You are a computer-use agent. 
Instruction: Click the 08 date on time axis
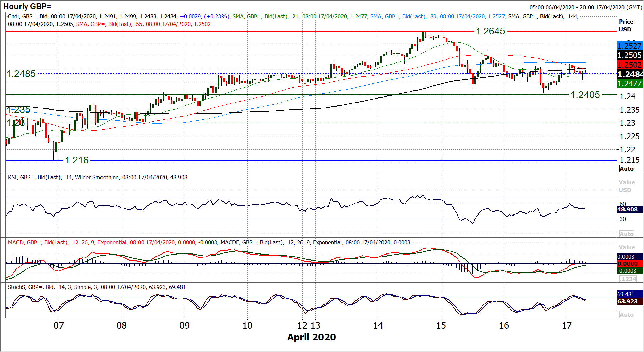122,325
